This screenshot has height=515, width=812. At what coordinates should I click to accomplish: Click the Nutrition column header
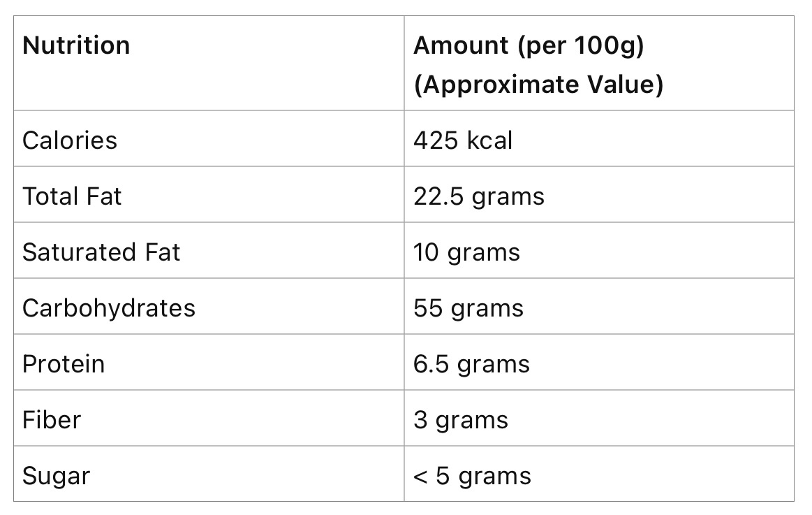(76, 45)
